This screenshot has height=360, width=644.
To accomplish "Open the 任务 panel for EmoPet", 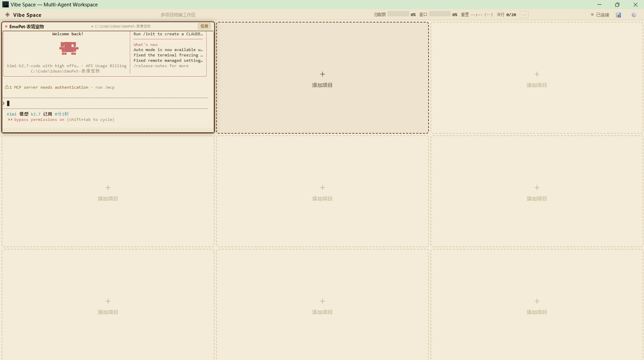I will click(x=204, y=26).
